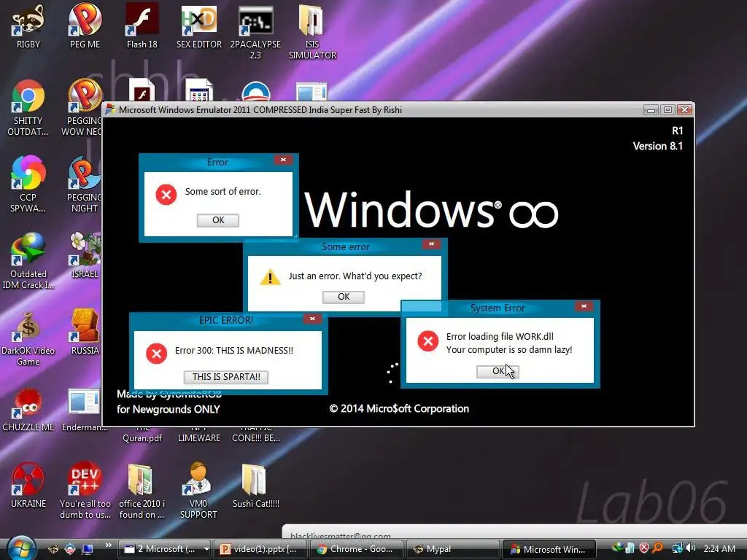
Task: Click the yellow warning icon in Some error dialog
Action: click(270, 276)
